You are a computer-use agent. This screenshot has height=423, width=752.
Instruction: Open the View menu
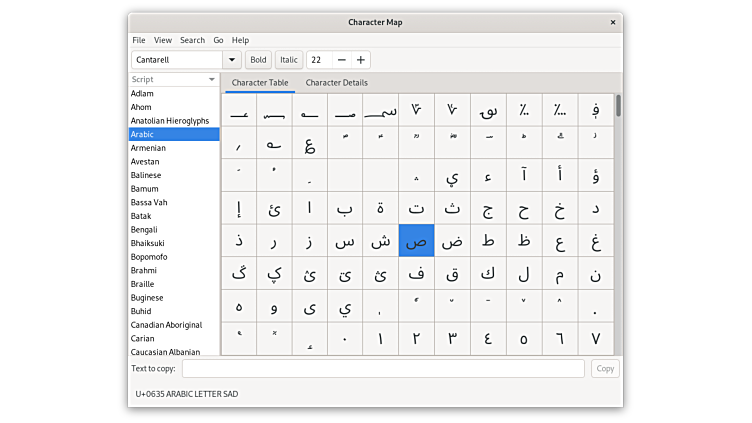(x=163, y=40)
